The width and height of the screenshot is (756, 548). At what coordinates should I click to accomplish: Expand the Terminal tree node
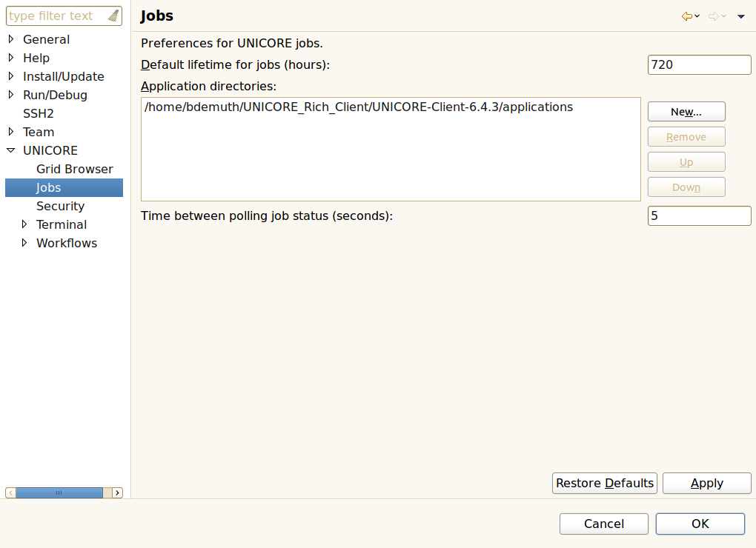pos(24,224)
